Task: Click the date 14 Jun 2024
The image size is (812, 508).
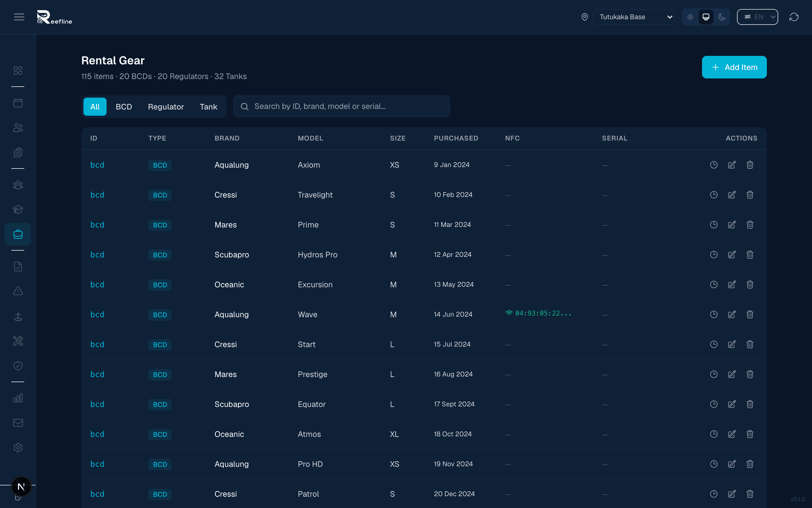Action: pos(453,314)
